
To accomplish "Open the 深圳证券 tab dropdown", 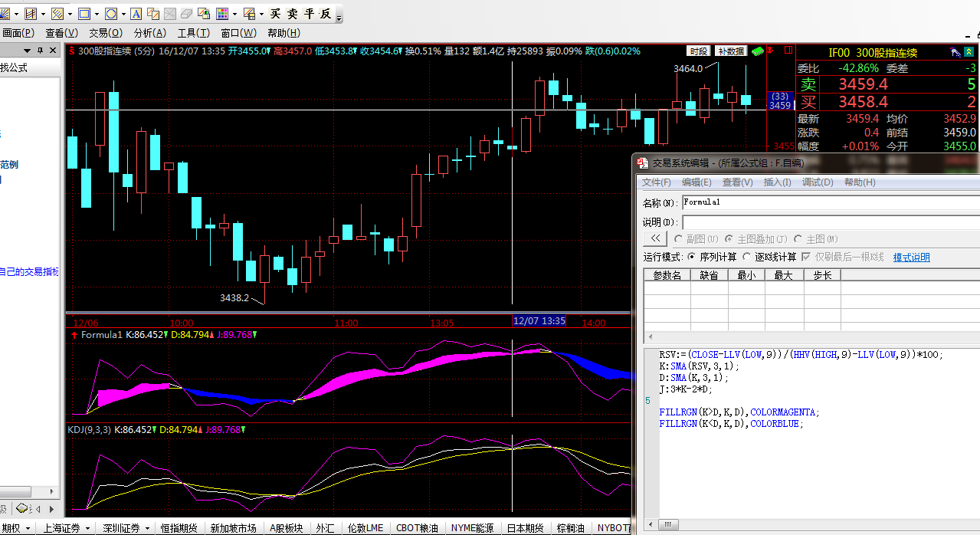I will point(147,528).
